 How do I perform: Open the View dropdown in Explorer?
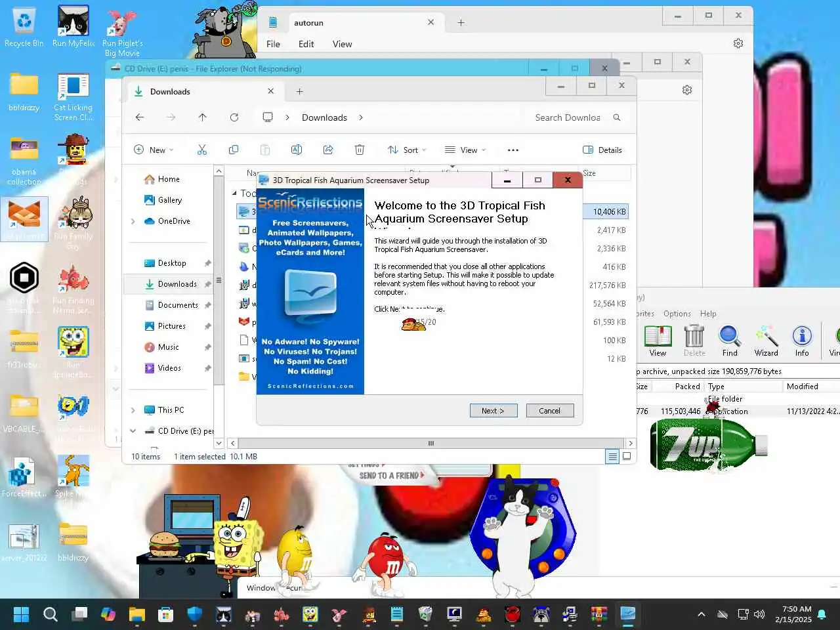click(x=465, y=150)
